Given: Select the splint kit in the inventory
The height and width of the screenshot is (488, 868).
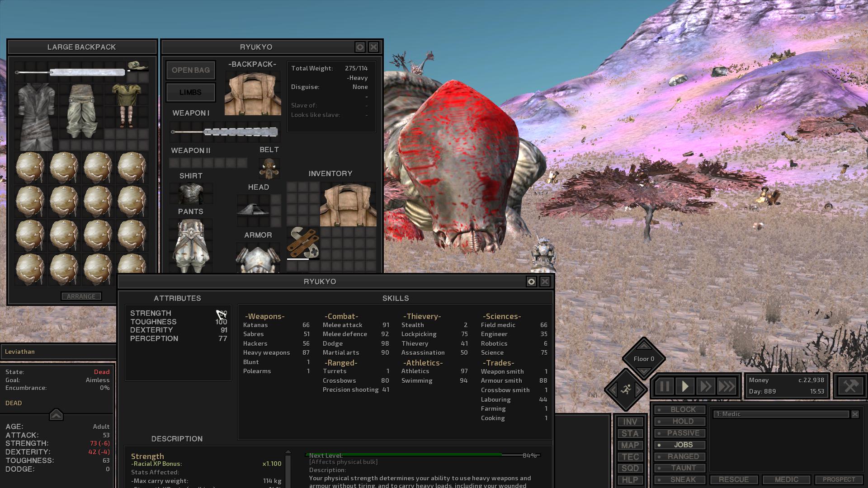Looking at the screenshot, I should tap(303, 243).
